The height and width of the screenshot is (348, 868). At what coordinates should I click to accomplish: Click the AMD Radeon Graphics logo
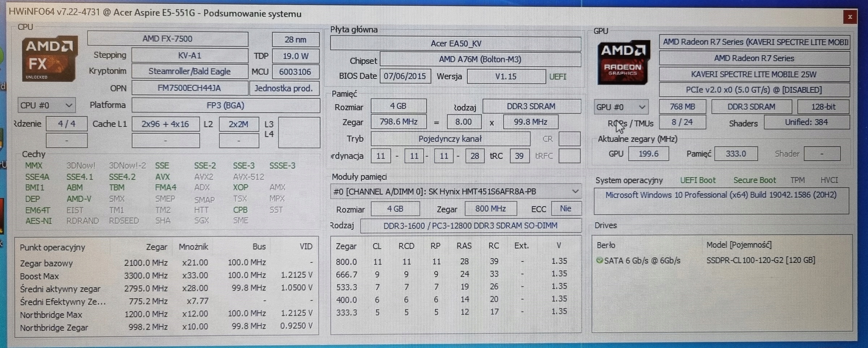(623, 63)
